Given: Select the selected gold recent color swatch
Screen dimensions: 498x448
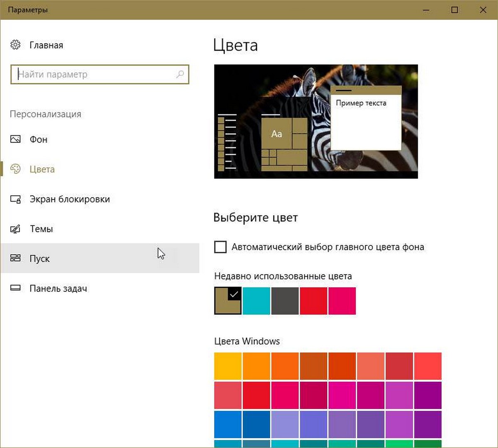Looking at the screenshot, I should click(x=228, y=301).
